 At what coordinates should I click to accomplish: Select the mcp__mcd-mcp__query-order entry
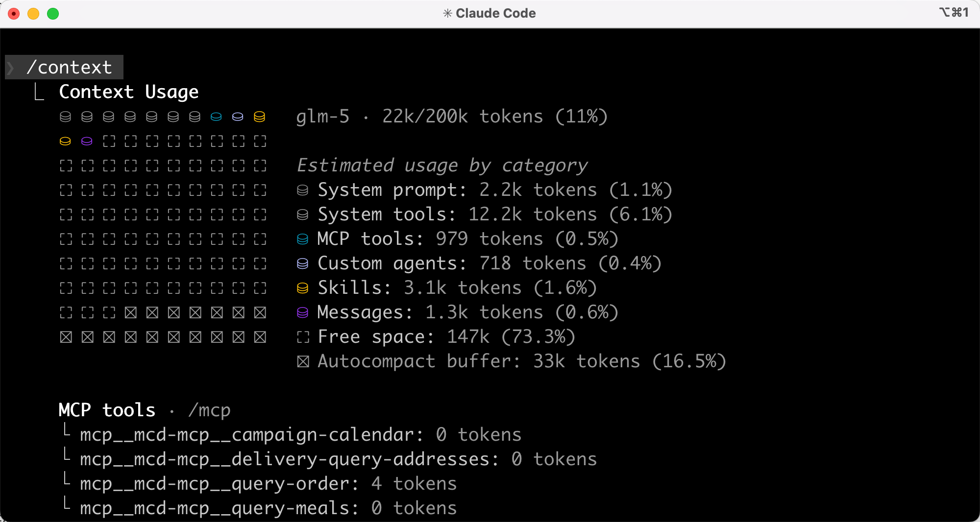tap(219, 484)
